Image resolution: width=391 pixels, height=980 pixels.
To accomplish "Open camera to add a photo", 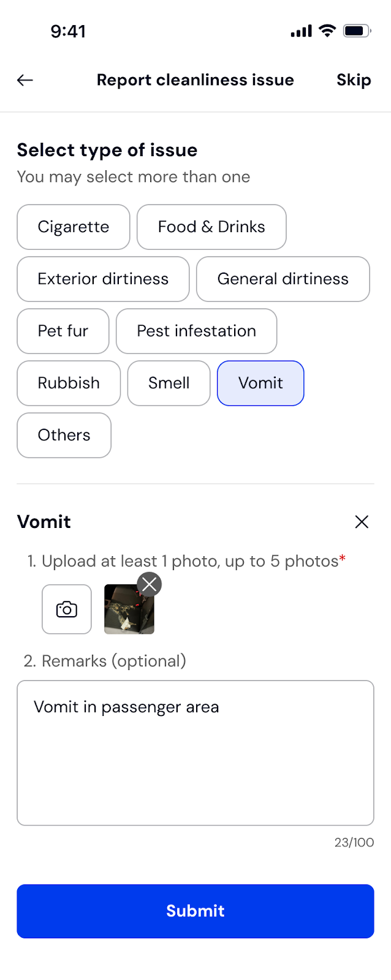I will click(67, 609).
